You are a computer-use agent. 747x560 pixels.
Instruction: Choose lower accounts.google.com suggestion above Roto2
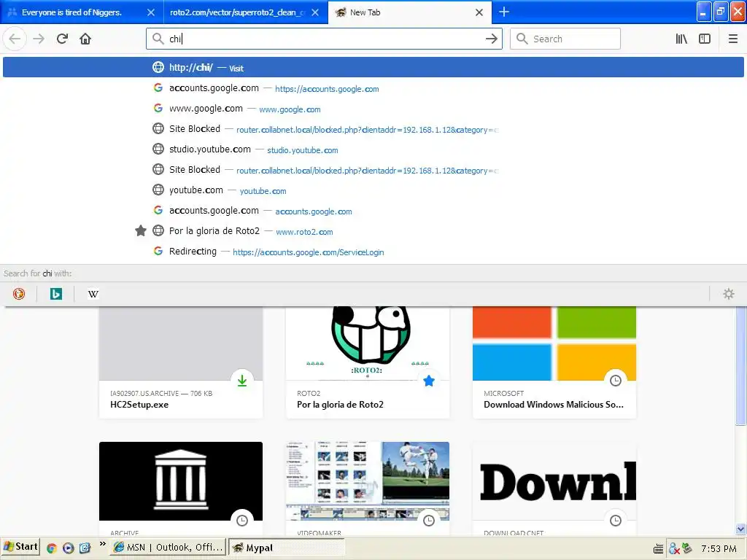click(373, 211)
